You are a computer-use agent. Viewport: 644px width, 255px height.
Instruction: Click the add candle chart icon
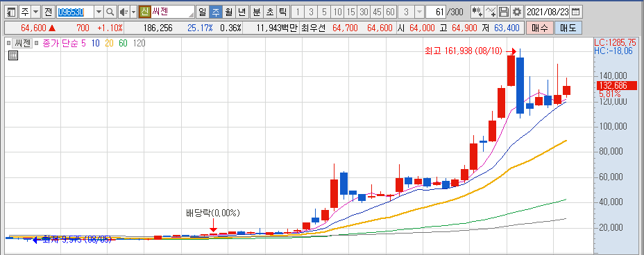tap(477, 12)
